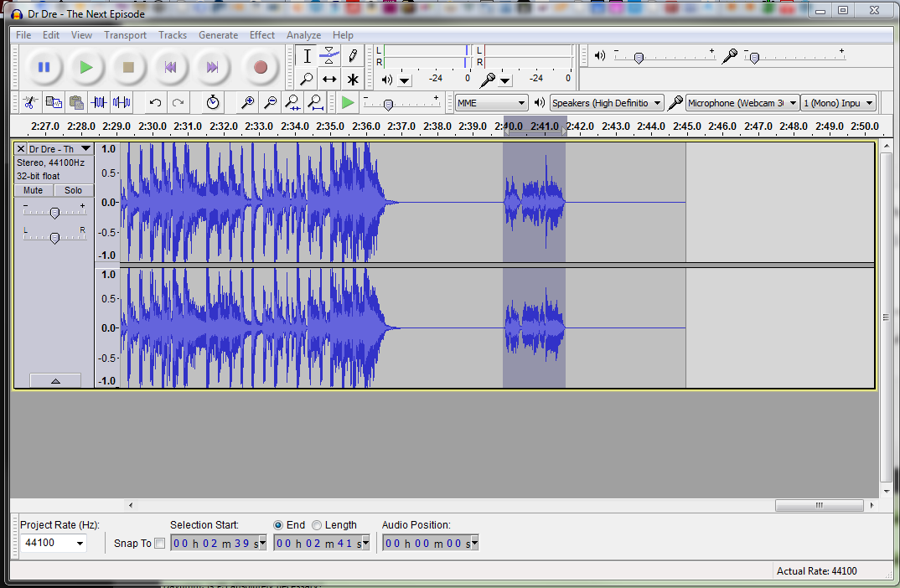Solo the Dr Dre track
This screenshot has width=900, height=588.
click(x=73, y=190)
